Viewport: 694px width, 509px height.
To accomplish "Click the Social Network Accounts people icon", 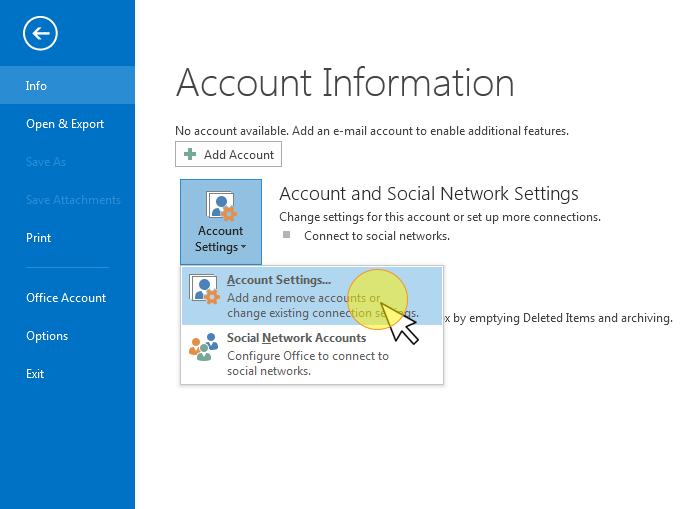I will coord(204,347).
